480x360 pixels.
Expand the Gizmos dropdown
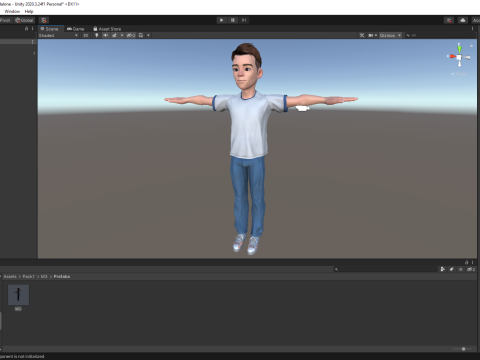coord(390,35)
